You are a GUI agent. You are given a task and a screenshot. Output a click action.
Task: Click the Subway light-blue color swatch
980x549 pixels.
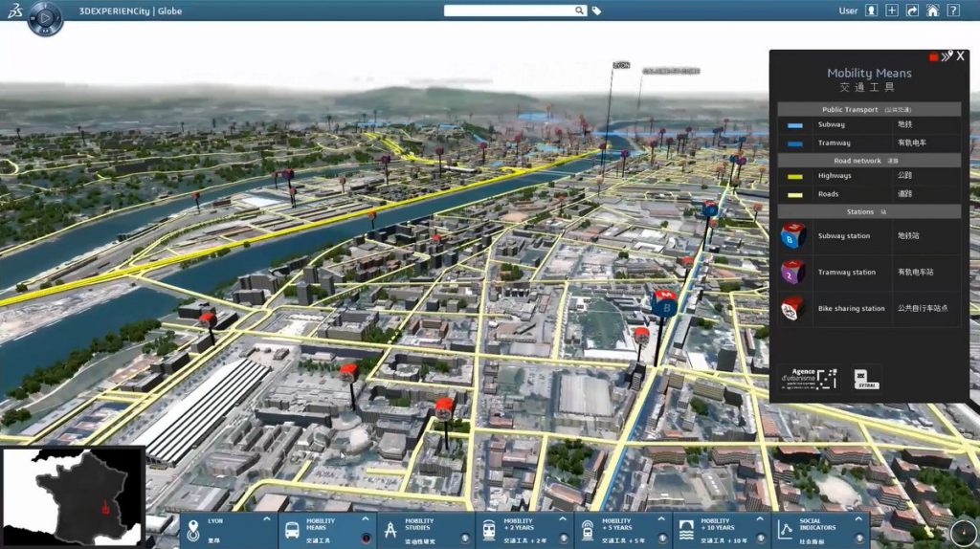795,125
